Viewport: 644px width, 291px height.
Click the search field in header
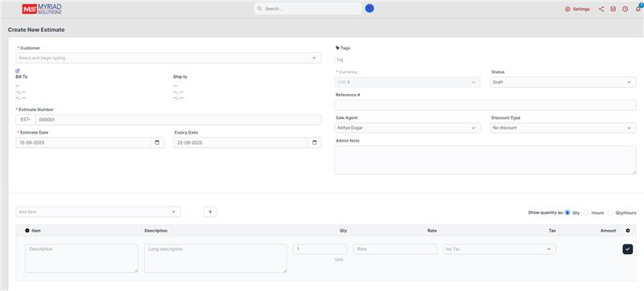(x=308, y=9)
